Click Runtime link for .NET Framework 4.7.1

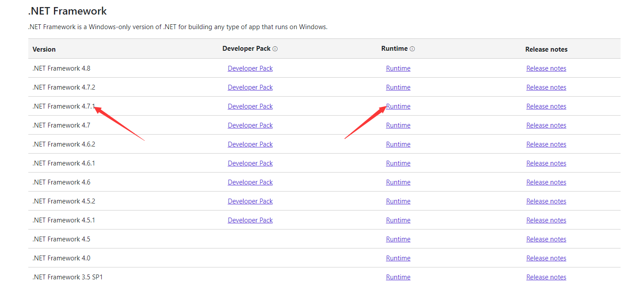tap(398, 106)
